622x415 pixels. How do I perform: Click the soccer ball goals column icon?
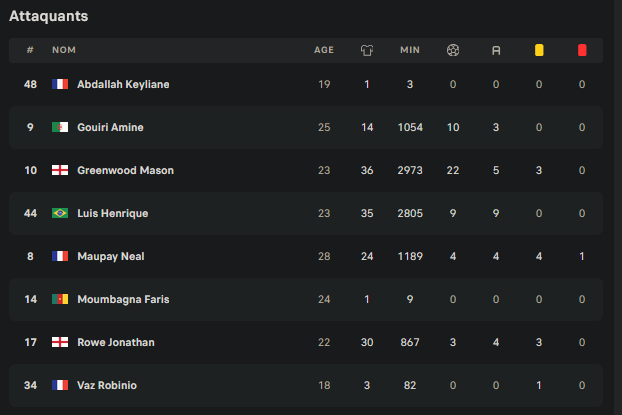tap(453, 50)
